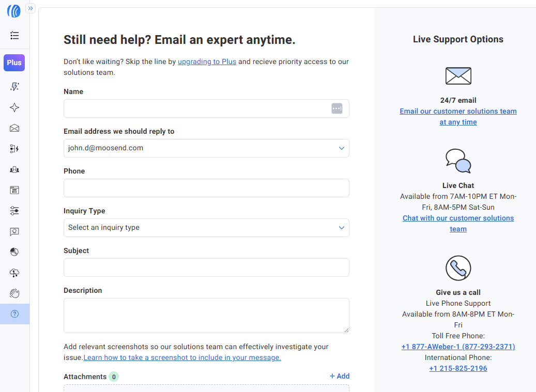Select the automations lightning icon in sidebar
The height and width of the screenshot is (392, 536).
14,149
